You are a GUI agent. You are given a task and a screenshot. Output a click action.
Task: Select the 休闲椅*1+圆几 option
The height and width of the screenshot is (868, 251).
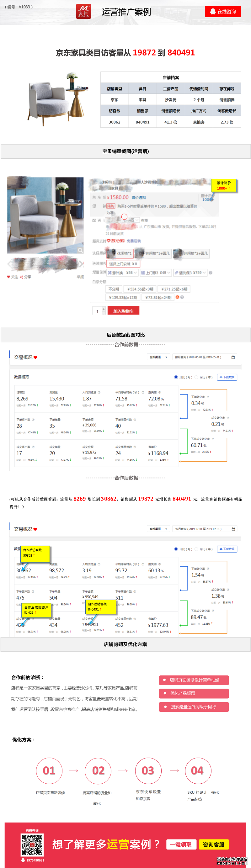click(x=154, y=253)
